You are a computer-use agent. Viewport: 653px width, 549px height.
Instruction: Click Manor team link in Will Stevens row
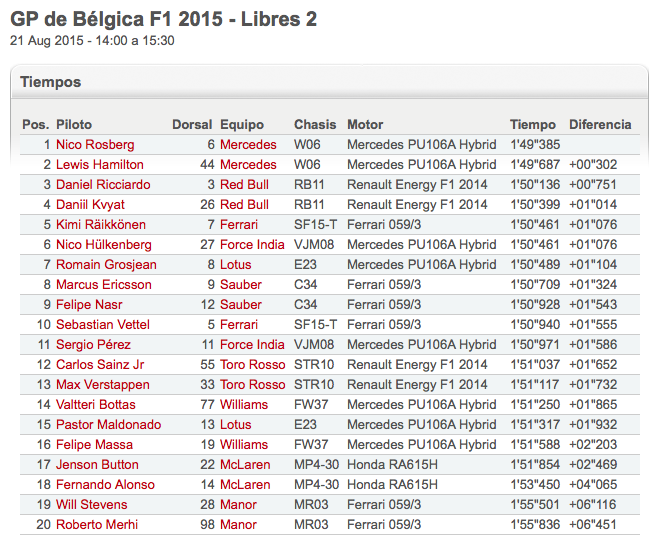coord(238,504)
